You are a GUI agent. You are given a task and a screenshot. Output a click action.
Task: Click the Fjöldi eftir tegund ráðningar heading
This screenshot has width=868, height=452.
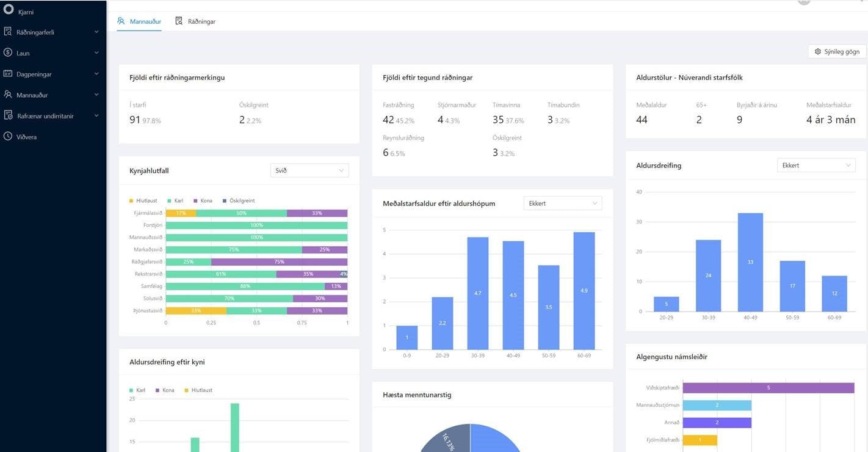point(427,78)
